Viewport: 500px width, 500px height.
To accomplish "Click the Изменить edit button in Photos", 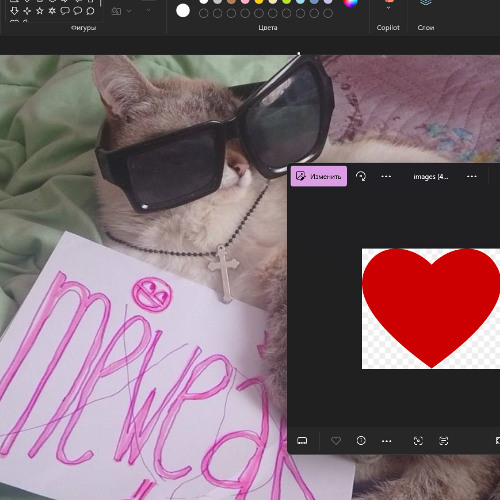I will click(319, 176).
